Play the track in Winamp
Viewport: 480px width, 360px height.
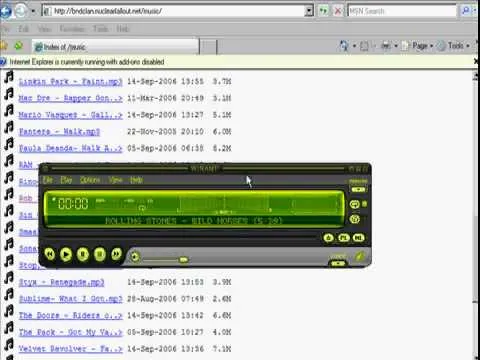66,254
